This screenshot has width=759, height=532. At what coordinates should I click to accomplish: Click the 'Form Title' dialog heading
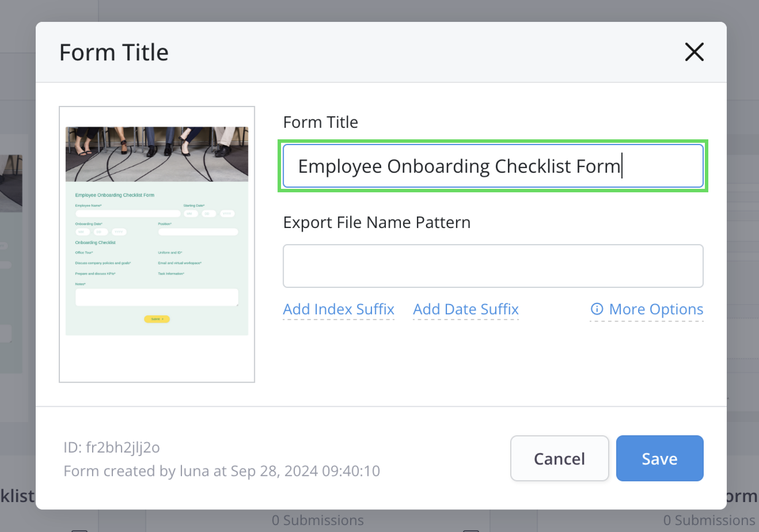pos(114,52)
